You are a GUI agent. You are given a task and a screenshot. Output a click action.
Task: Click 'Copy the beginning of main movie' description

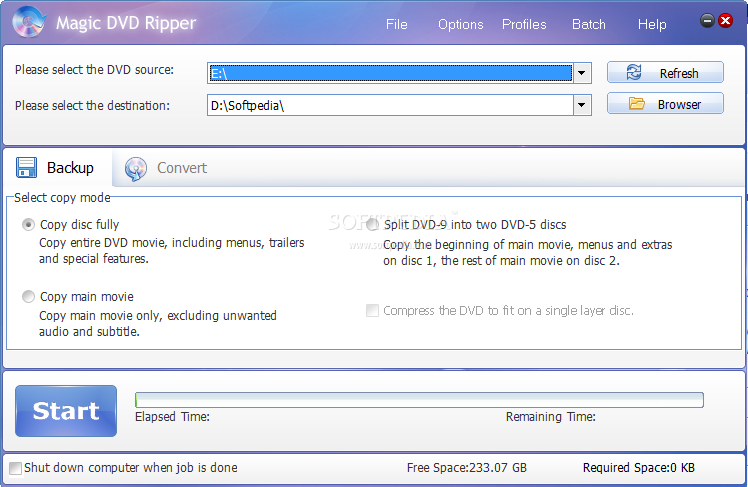tap(528, 252)
